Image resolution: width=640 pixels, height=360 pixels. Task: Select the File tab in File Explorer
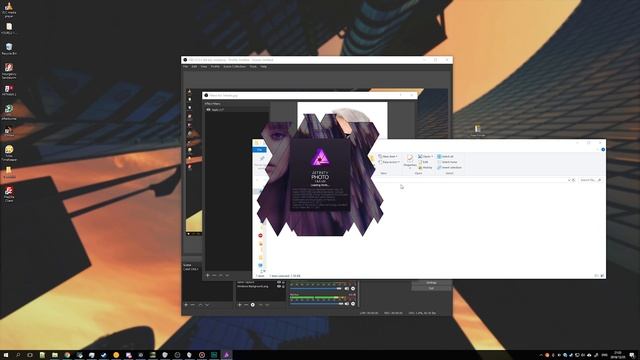pyautogui.click(x=259, y=150)
